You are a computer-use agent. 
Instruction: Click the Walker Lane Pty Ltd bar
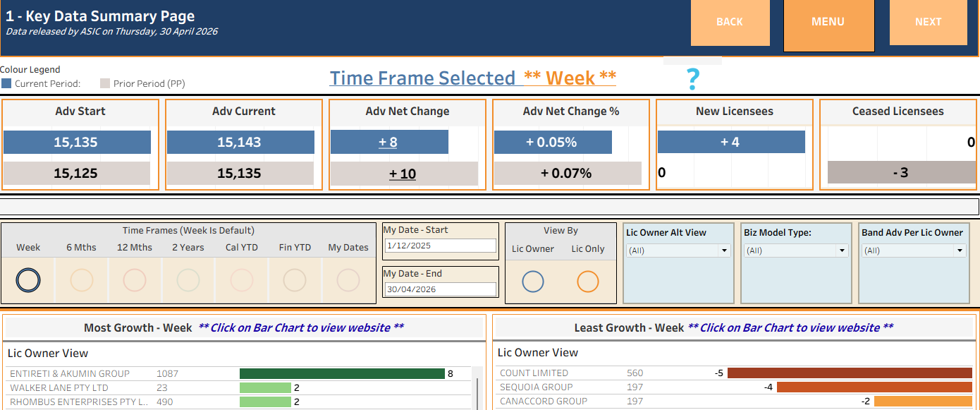click(x=265, y=387)
